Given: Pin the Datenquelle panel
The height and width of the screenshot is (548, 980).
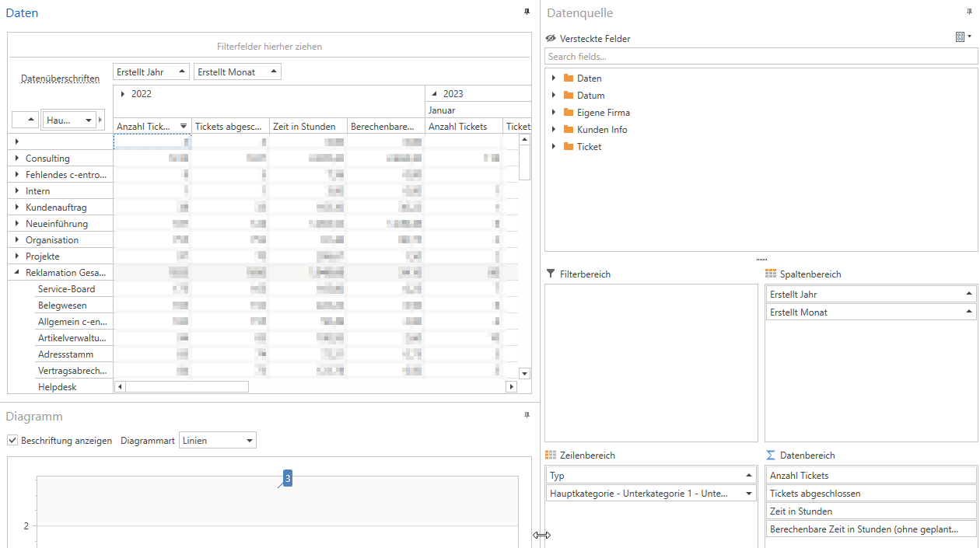Looking at the screenshot, I should click(x=968, y=12).
